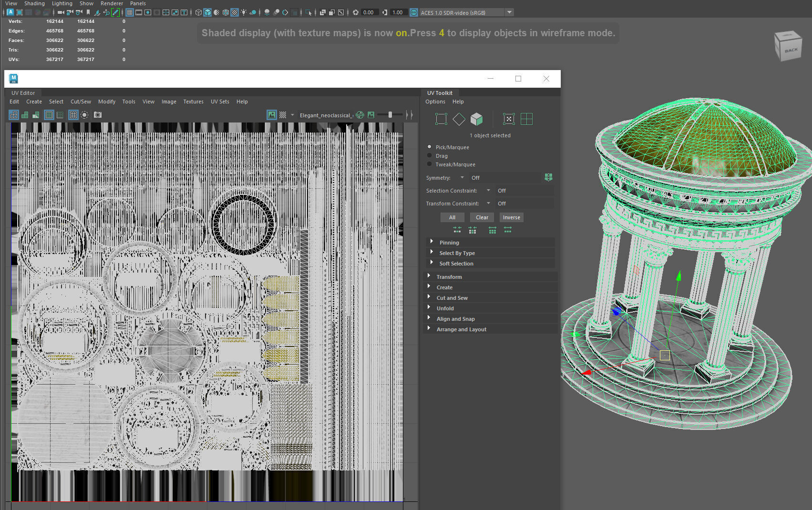Open the Renderer menu in viewport
812x510 pixels.
click(112, 3)
